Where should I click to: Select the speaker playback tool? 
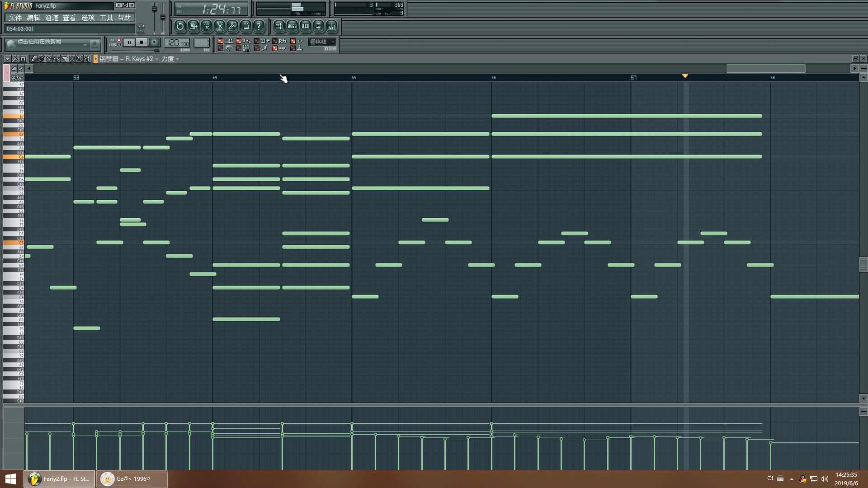click(x=87, y=59)
